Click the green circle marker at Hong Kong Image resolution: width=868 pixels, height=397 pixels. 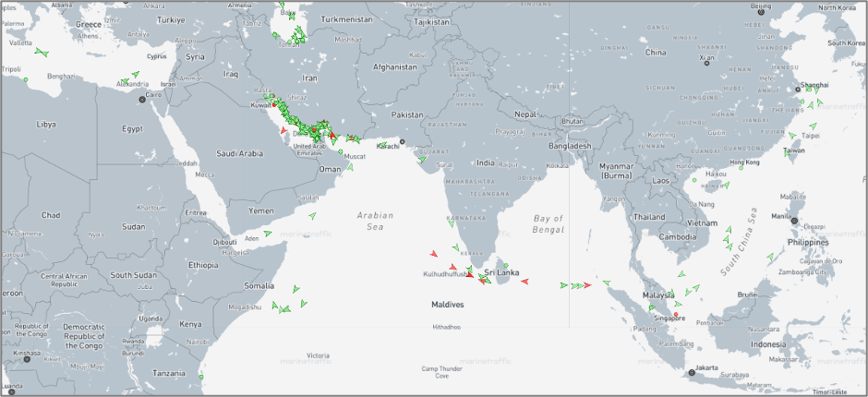[x=741, y=168]
